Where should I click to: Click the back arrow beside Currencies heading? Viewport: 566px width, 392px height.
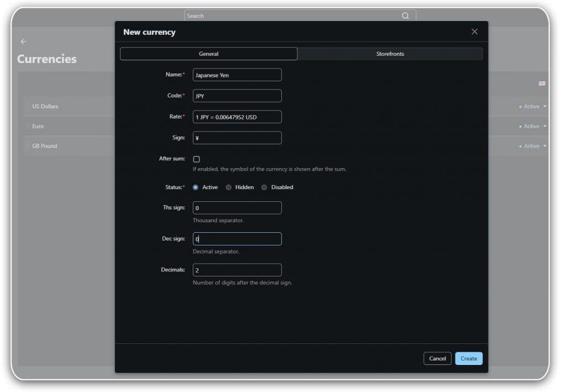click(x=23, y=41)
